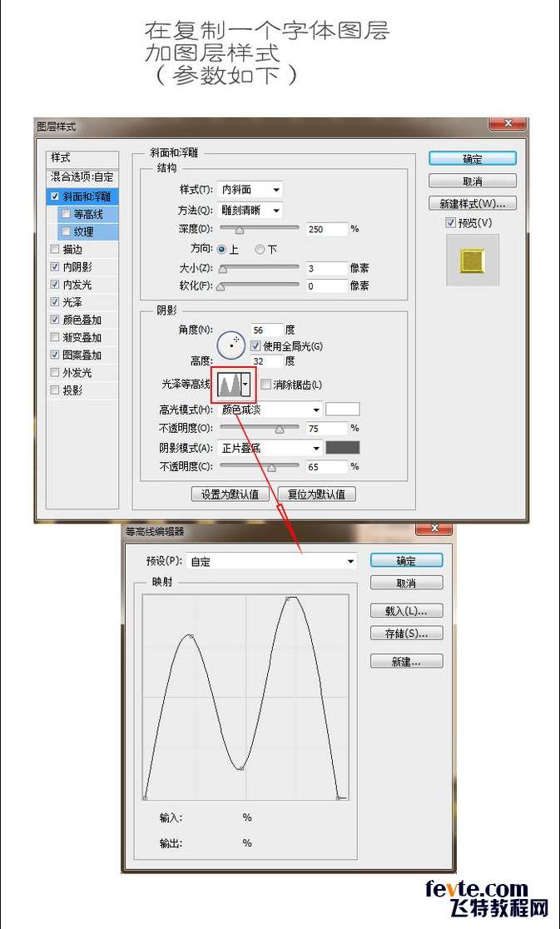Click the 载入(L)... button
Image resolution: width=560 pixels, height=929 pixels.
407,611
